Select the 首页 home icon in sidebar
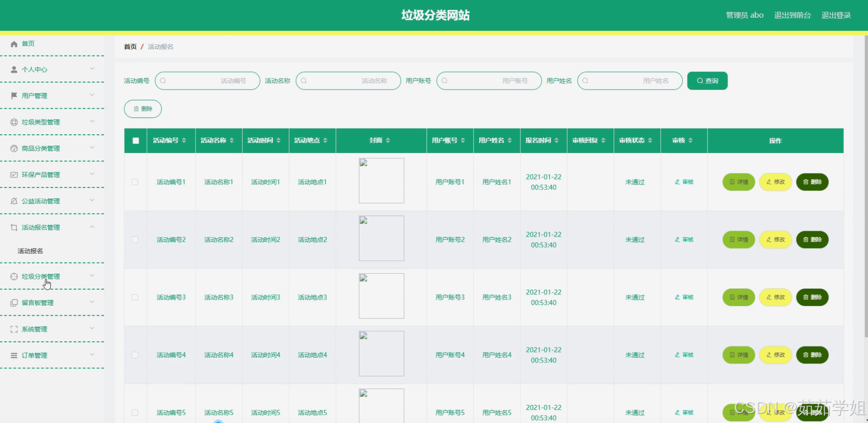 click(x=14, y=43)
